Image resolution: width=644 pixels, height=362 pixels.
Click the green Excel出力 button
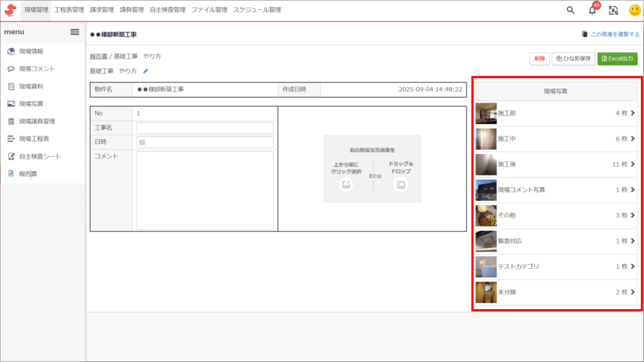[x=617, y=59]
